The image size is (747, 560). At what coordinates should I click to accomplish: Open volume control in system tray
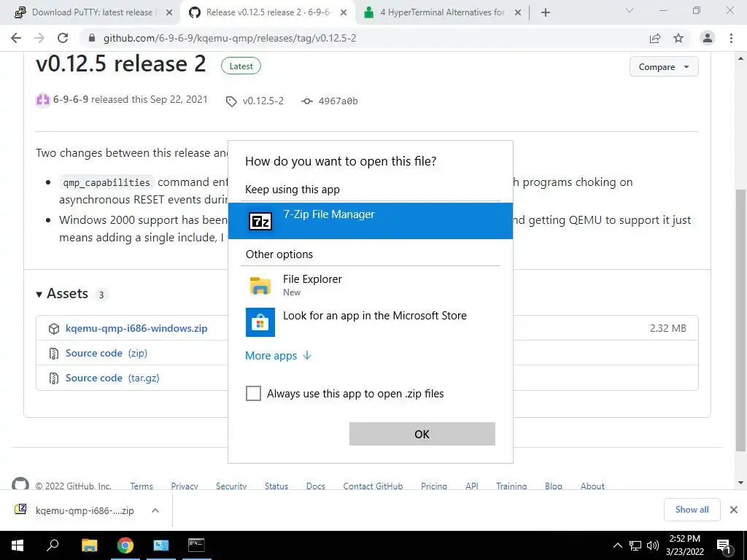coord(653,545)
